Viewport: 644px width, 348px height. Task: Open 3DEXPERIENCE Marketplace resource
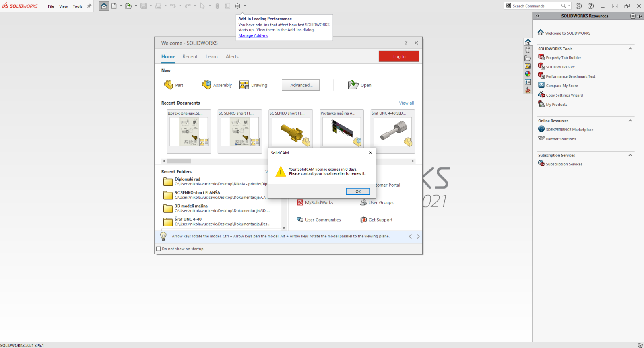569,130
